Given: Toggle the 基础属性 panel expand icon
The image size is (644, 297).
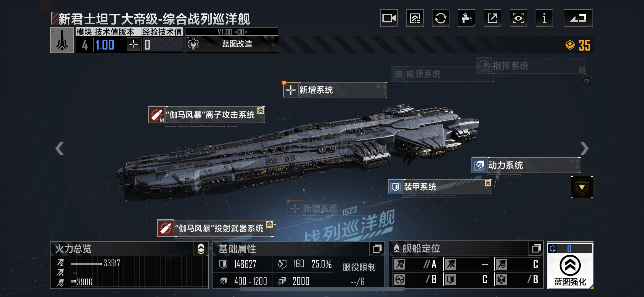Looking at the screenshot, I should click(377, 249).
